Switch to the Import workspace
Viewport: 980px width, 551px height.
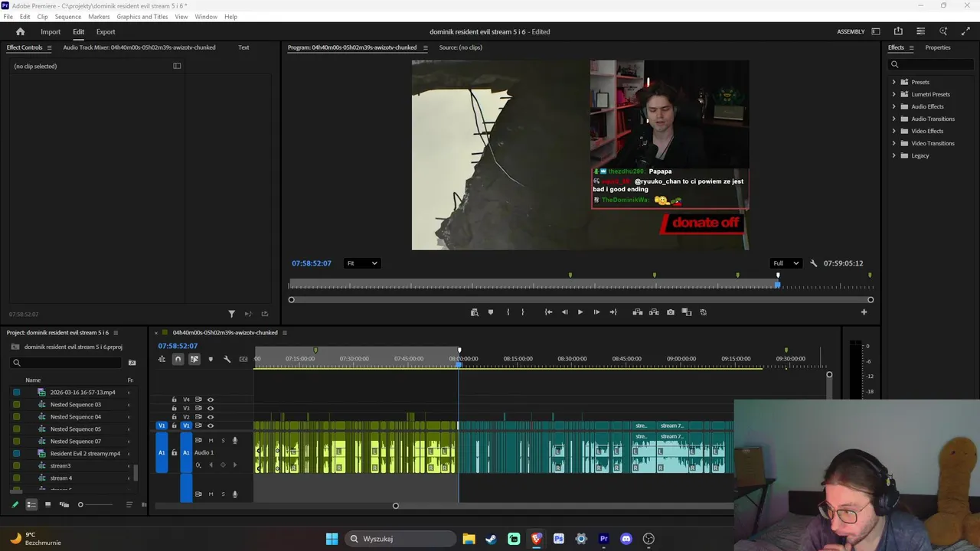click(51, 31)
